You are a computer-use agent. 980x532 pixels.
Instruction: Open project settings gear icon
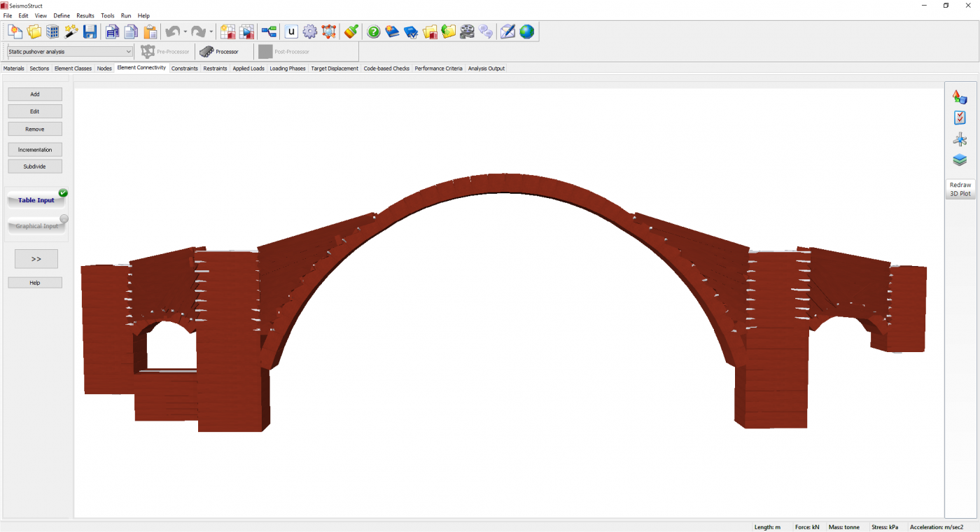point(310,31)
